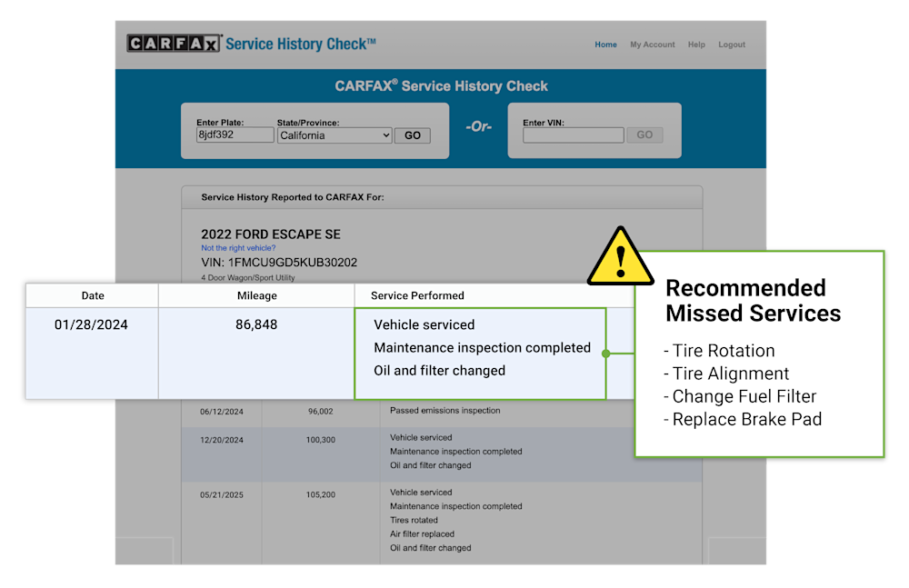The width and height of the screenshot is (909, 588).
Task: Select the 96,002 mileage cell
Action: point(320,411)
